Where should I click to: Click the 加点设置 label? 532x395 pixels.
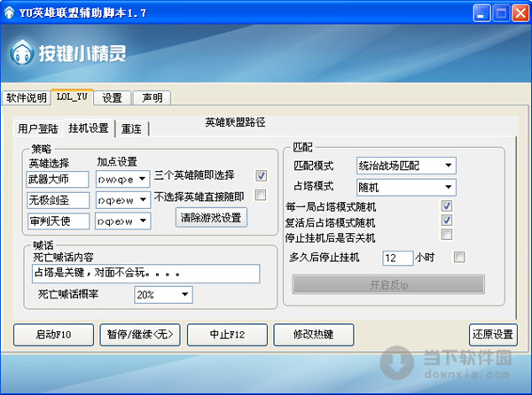click(117, 162)
